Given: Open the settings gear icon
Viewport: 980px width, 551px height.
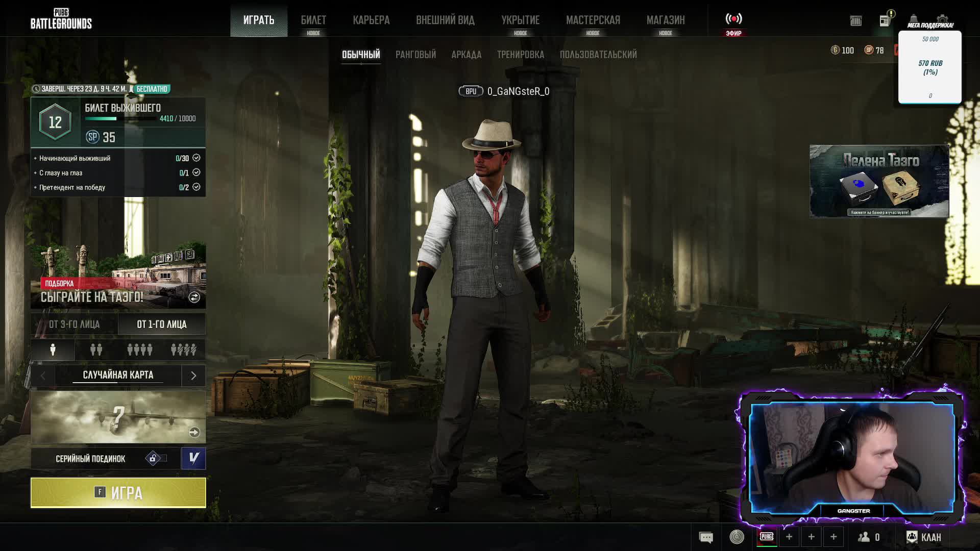Looking at the screenshot, I should 942,19.
